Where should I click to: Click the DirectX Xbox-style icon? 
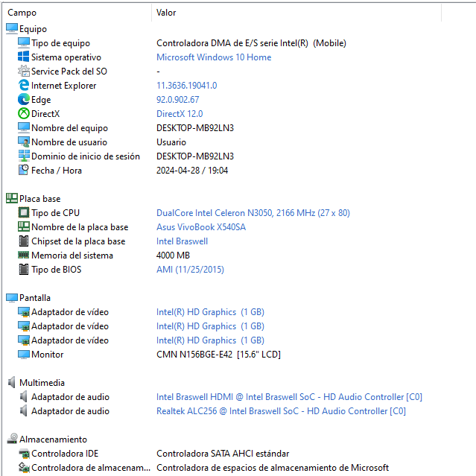tap(24, 113)
